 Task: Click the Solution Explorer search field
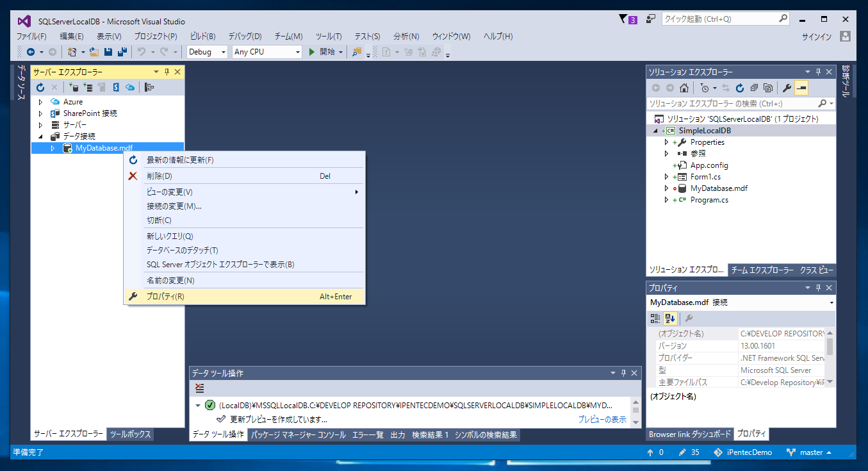coord(741,103)
